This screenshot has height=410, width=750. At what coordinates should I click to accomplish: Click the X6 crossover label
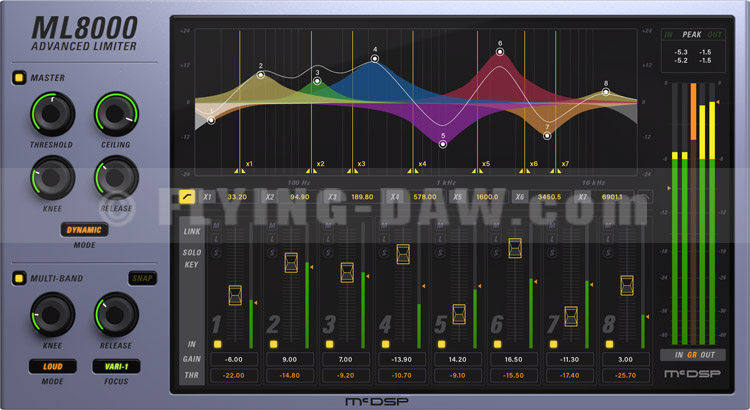point(519,197)
